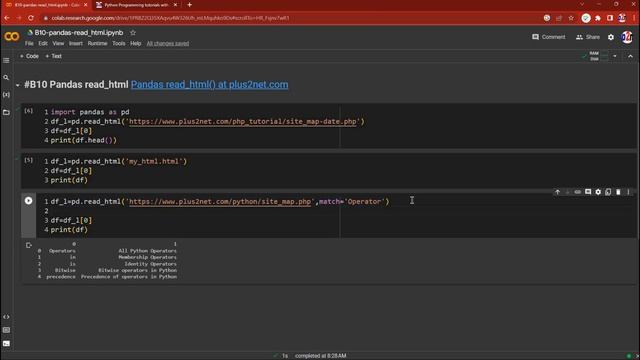Viewport: 640px width, 360px height.
Task: Click the code line read_html('my_html.html')
Action: point(119,161)
